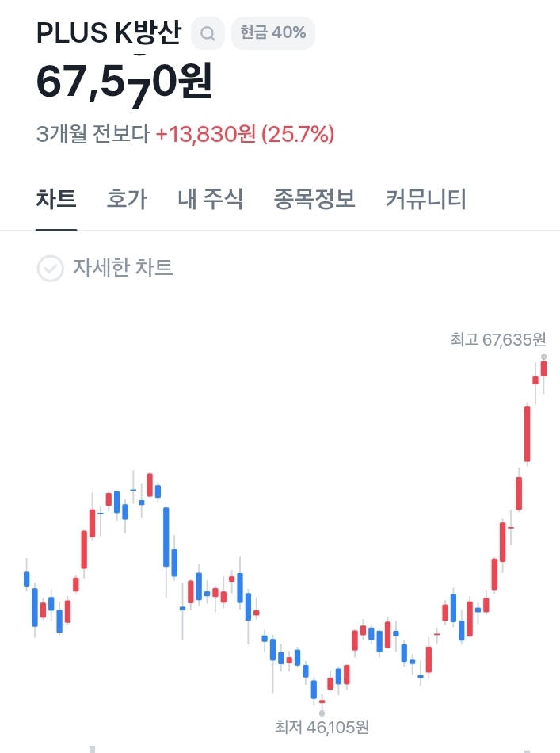Toggle the 자세한 차트 checkbox

click(x=51, y=268)
